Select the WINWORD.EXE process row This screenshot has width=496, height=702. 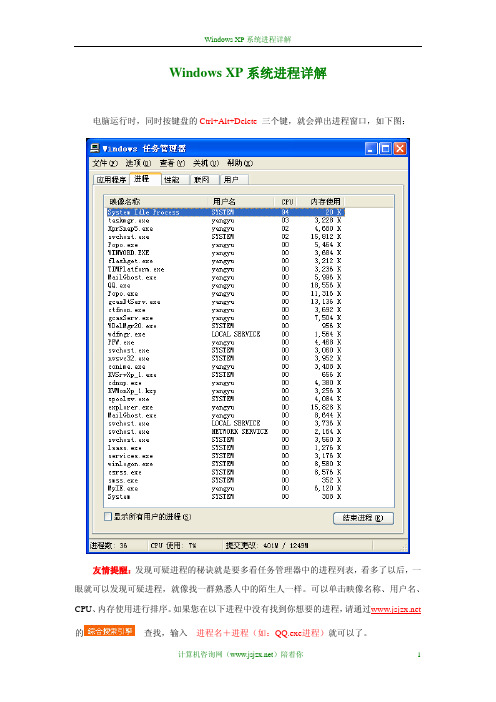(x=225, y=253)
